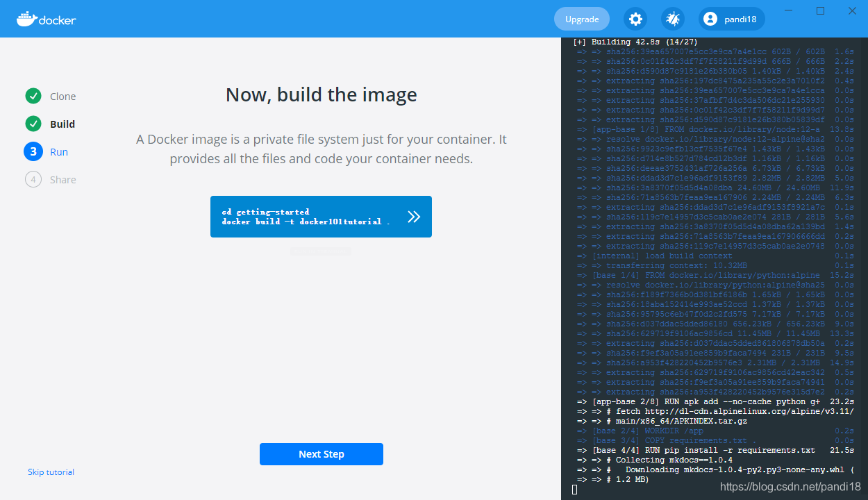Click the terminal cursor prompt
This screenshot has width=868, height=500.
pyautogui.click(x=575, y=490)
